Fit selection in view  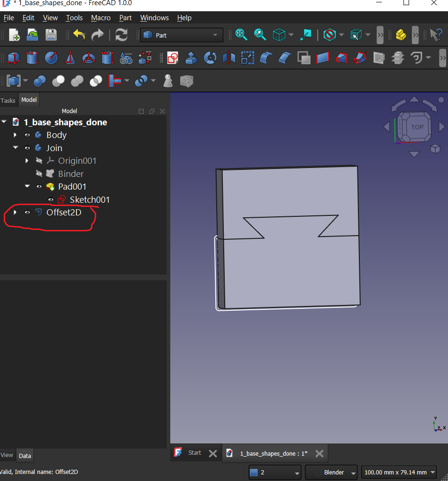pos(260,35)
